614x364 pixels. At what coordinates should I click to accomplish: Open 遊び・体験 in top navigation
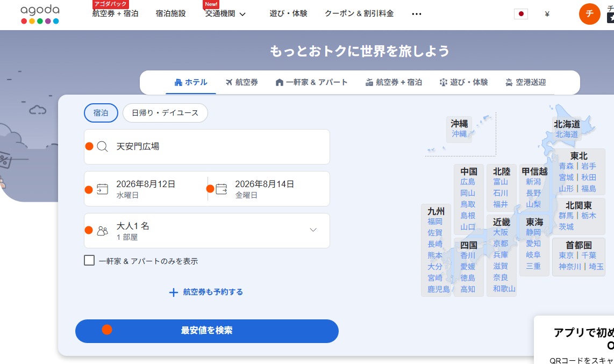tap(288, 13)
